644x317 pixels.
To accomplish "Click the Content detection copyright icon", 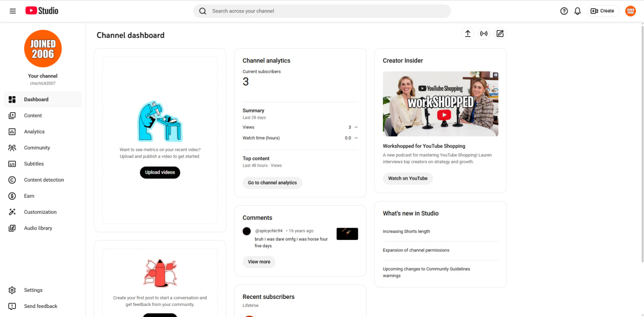I will point(13,180).
